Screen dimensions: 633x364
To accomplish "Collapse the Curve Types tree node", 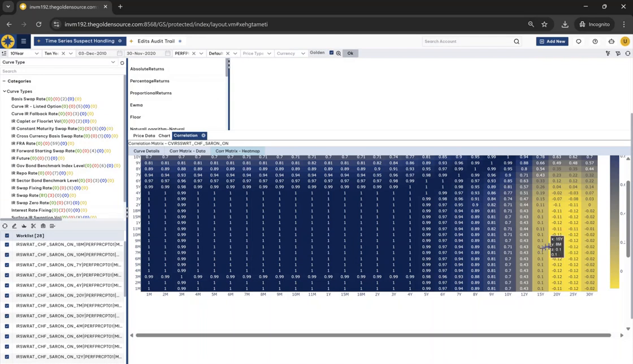I will point(5,91).
